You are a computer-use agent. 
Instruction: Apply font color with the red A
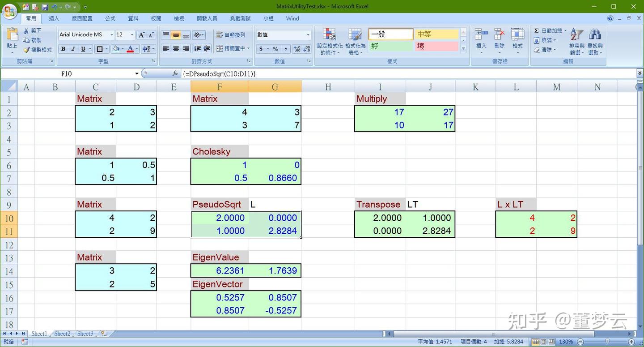click(x=130, y=49)
